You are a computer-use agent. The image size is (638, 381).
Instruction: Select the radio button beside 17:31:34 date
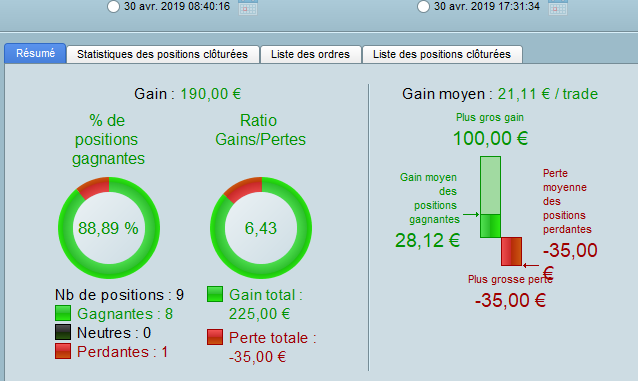423,7
